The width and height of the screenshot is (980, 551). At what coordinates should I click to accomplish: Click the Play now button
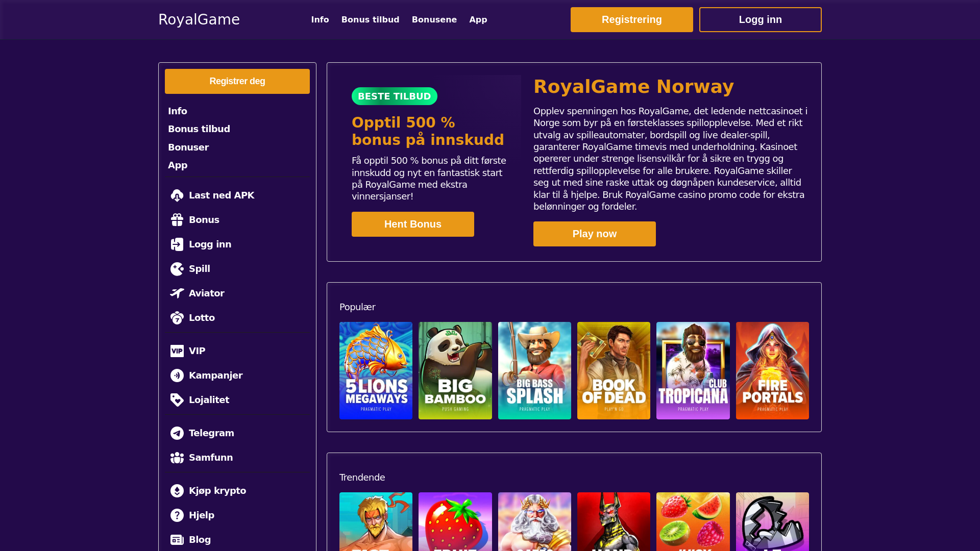[595, 234]
